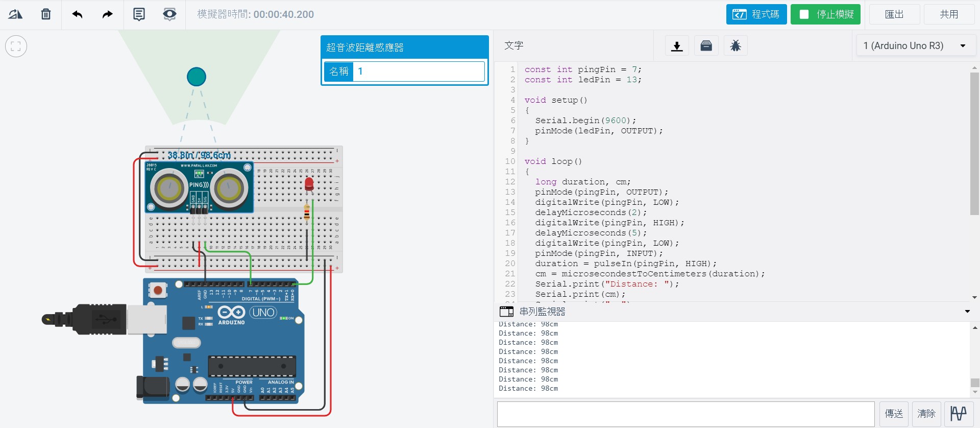
Task: Open the 文字 code mode dropdown
Action: pos(574,46)
